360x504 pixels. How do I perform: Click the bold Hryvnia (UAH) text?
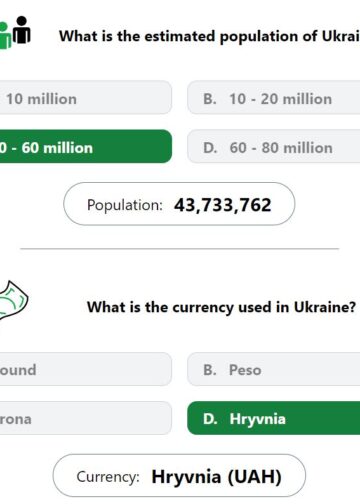(217, 477)
